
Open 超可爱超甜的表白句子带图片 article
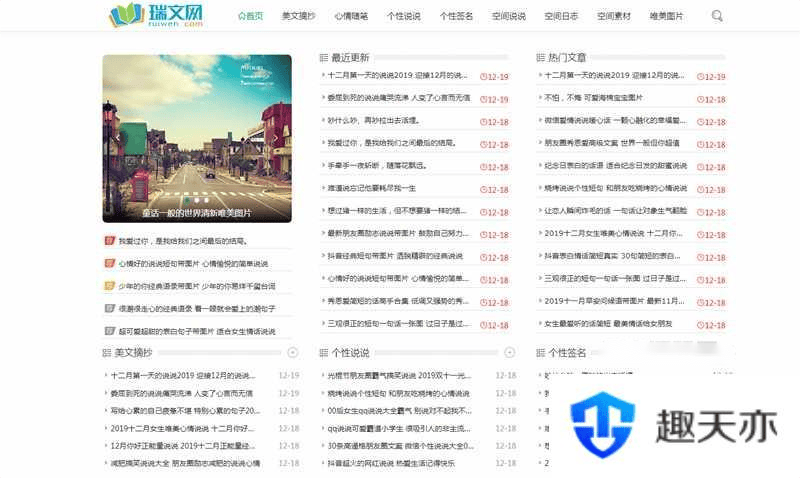[197, 331]
